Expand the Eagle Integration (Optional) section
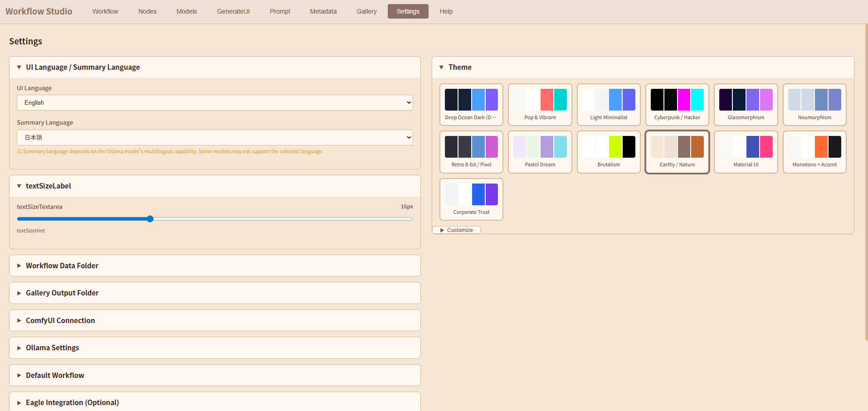The height and width of the screenshot is (411, 868). [215, 402]
